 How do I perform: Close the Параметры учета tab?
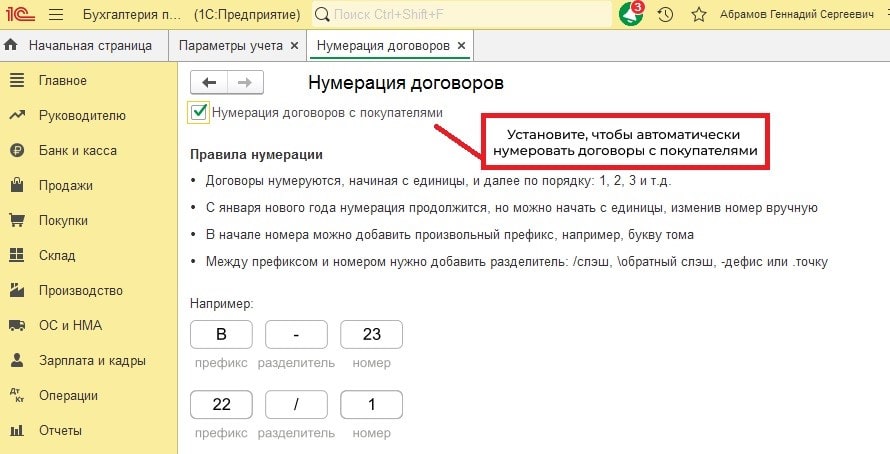click(293, 46)
